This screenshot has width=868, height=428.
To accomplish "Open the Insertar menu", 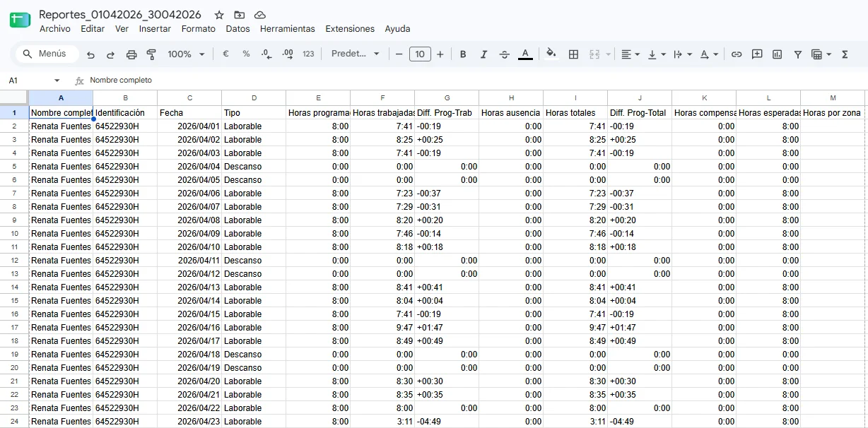I will point(155,29).
